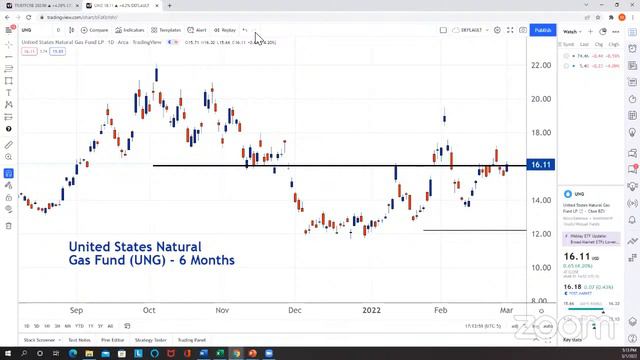This screenshot has width=640, height=360.
Task: Open Excel from the taskbar
Action: click(x=220, y=353)
